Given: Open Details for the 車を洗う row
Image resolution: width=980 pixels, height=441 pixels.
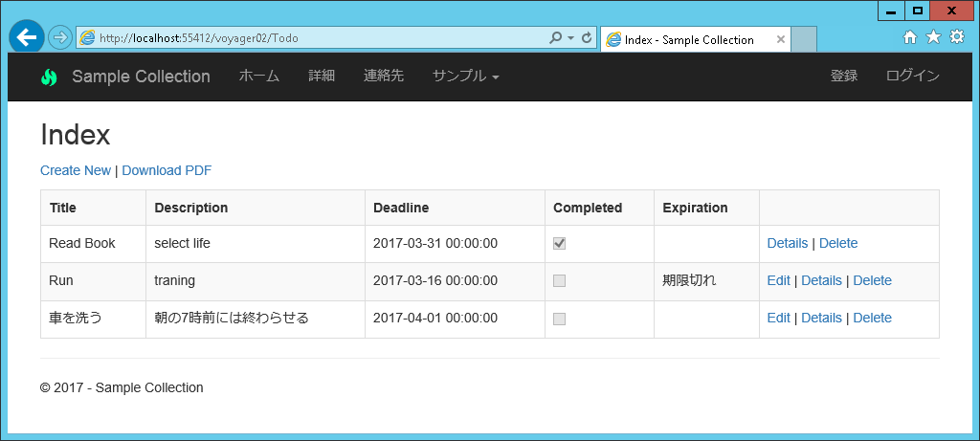Looking at the screenshot, I should (821, 318).
